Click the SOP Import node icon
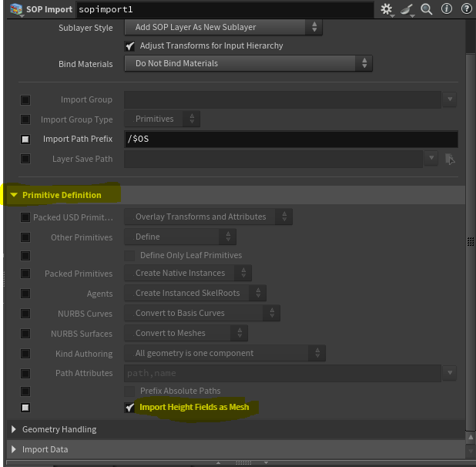This screenshot has width=476, height=467. (15, 9)
